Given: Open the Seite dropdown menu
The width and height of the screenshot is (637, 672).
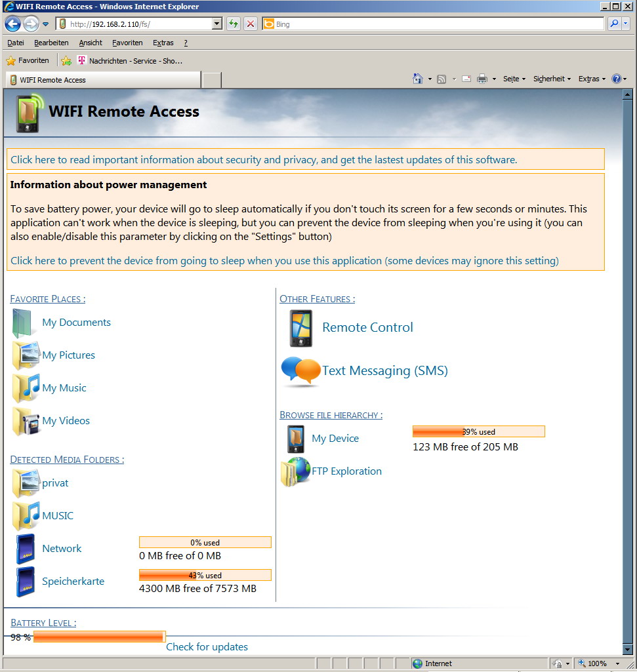Looking at the screenshot, I should pyautogui.click(x=514, y=79).
